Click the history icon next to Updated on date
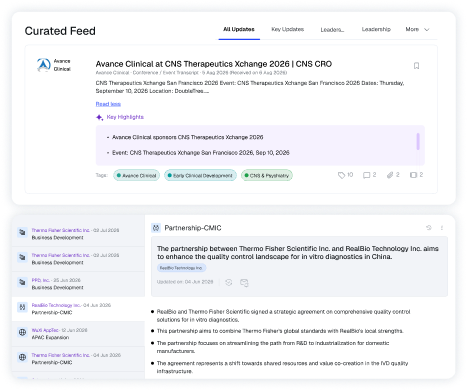 [x=228, y=282]
